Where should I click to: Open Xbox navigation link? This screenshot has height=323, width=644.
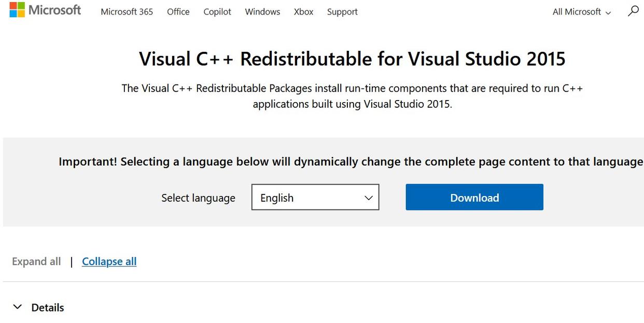click(303, 11)
